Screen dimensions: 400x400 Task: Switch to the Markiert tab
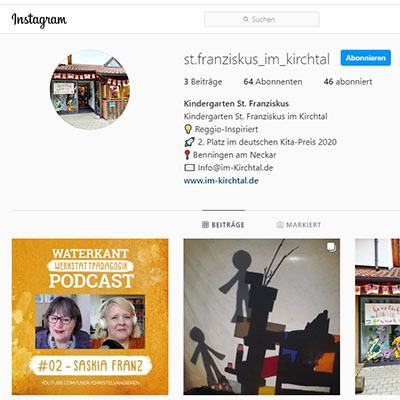click(299, 225)
